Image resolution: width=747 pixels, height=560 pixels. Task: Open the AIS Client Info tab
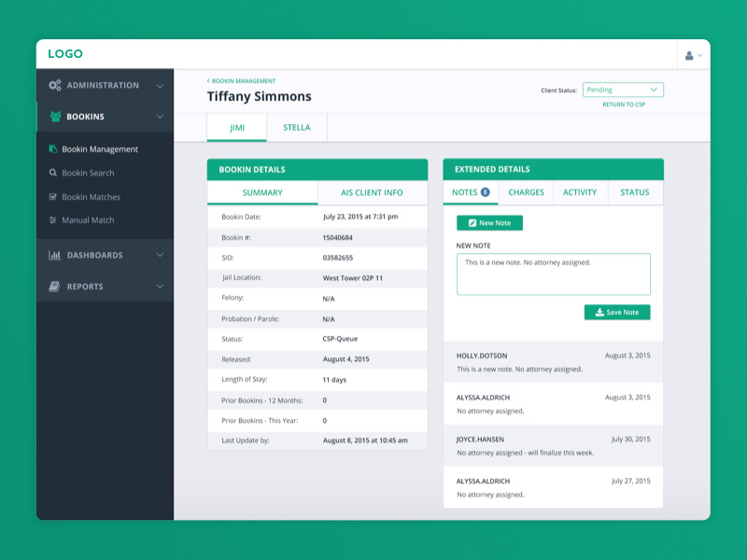click(371, 191)
